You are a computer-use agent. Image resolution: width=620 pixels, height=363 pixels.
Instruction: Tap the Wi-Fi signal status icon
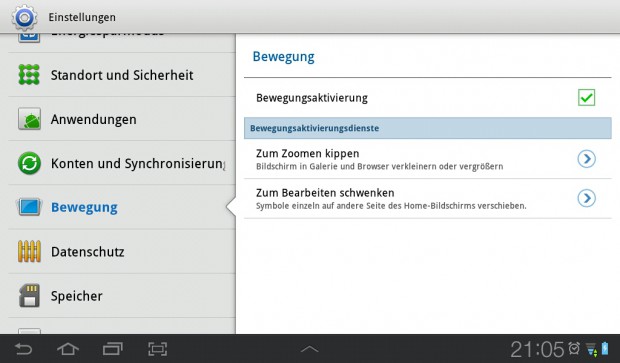(x=592, y=350)
